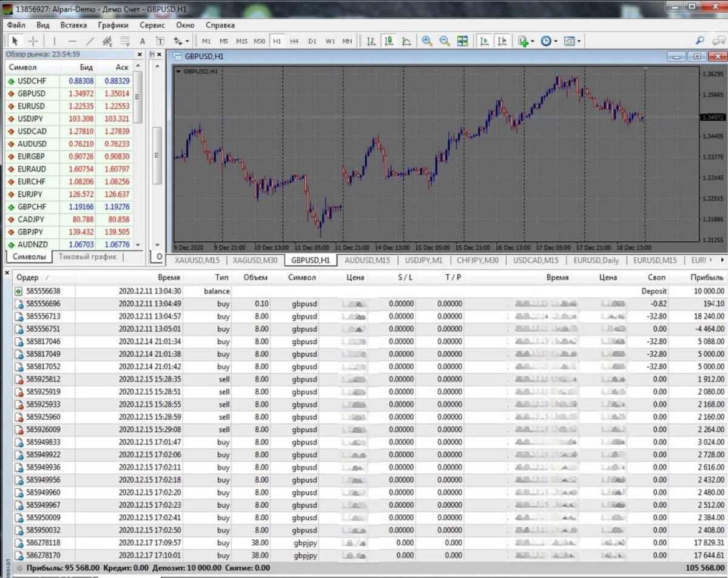Choose the horizontal line drawing tool

click(72, 41)
